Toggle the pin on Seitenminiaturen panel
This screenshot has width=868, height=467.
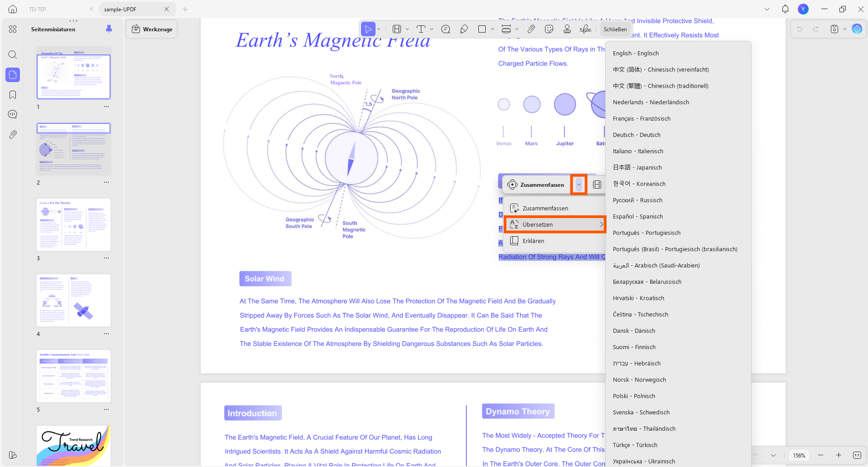(x=109, y=29)
